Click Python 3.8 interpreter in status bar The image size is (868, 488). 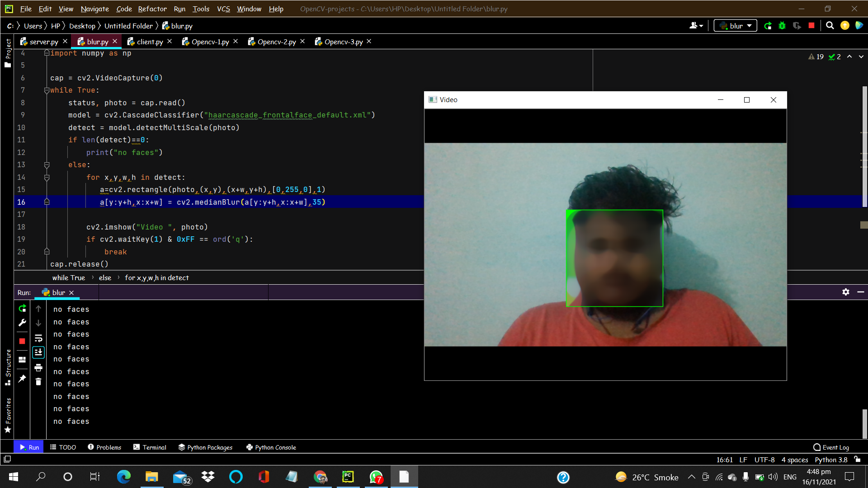[x=831, y=460]
